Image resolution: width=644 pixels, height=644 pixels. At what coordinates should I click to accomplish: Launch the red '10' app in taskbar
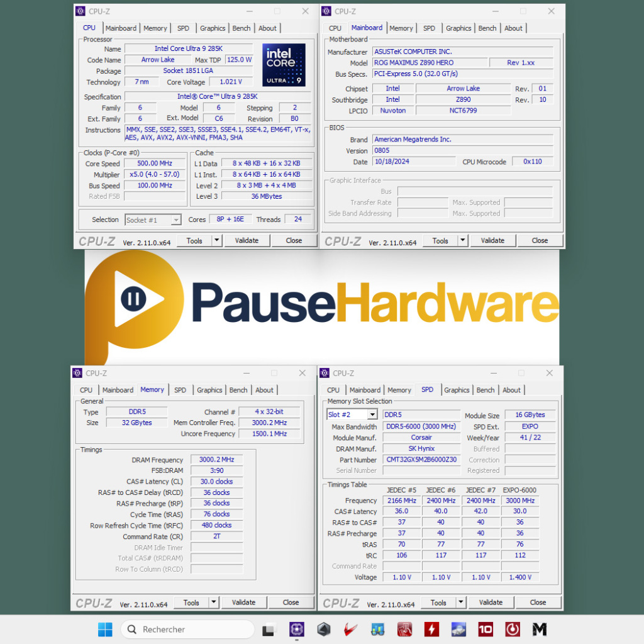click(x=486, y=629)
